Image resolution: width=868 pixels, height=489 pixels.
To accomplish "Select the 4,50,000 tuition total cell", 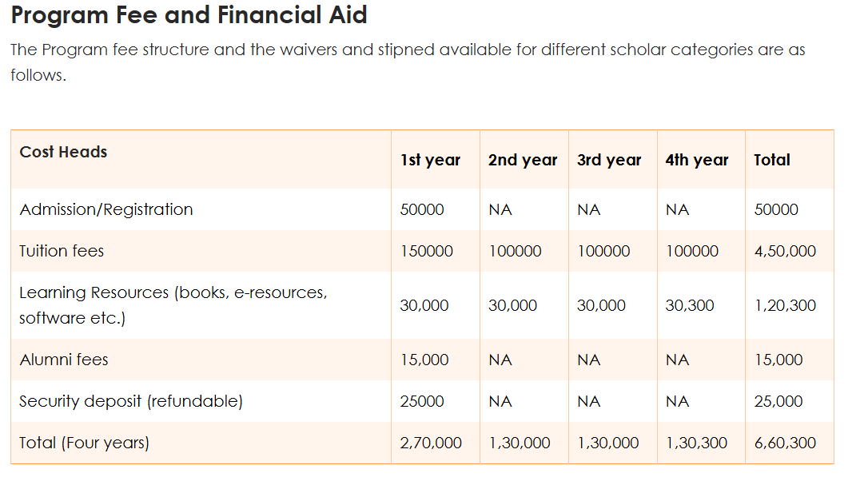I will tap(785, 251).
